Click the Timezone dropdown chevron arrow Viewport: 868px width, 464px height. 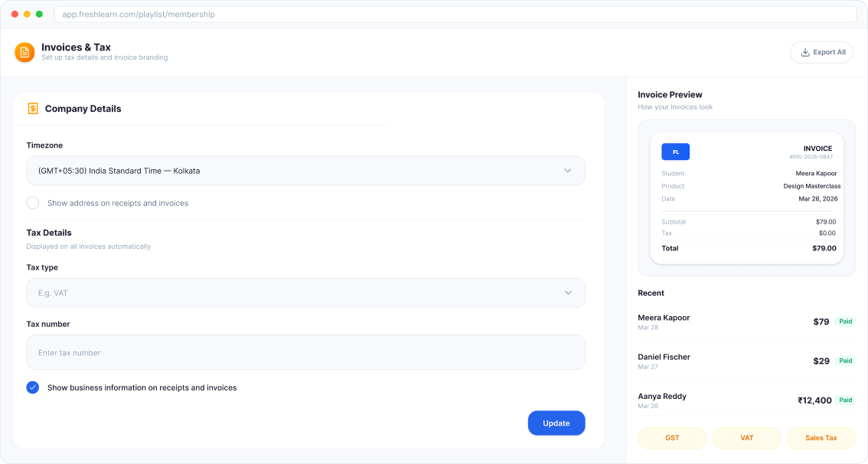click(567, 171)
